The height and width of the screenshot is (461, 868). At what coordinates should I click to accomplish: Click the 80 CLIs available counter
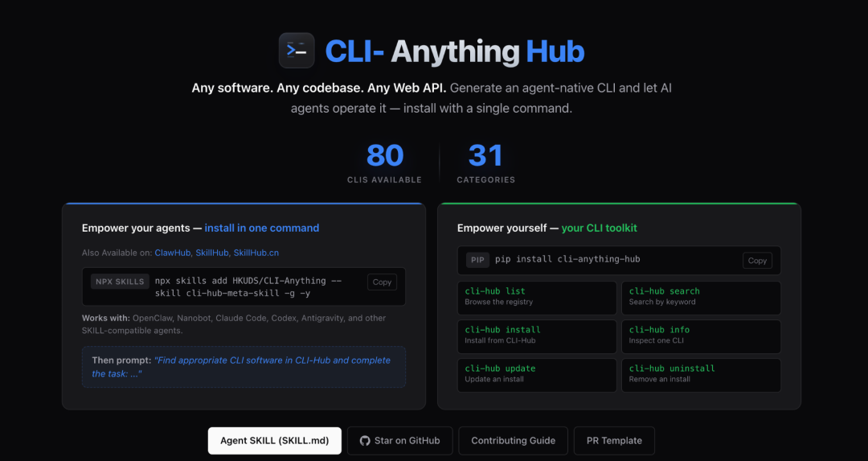click(x=385, y=163)
